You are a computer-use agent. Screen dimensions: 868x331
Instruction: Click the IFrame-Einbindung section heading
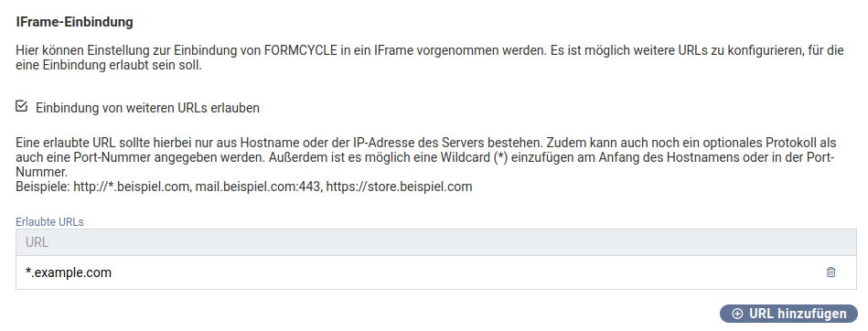pos(75,23)
